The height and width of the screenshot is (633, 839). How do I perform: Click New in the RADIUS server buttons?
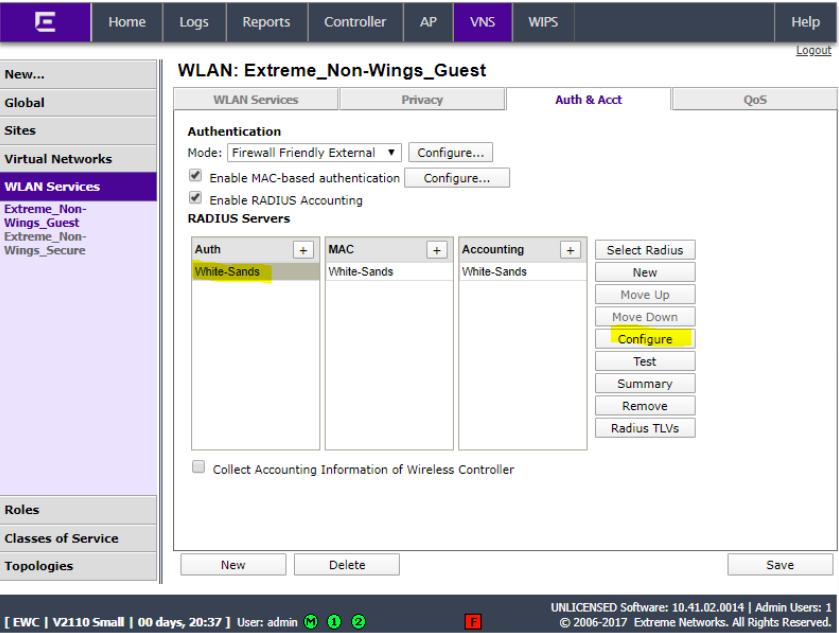coord(645,272)
